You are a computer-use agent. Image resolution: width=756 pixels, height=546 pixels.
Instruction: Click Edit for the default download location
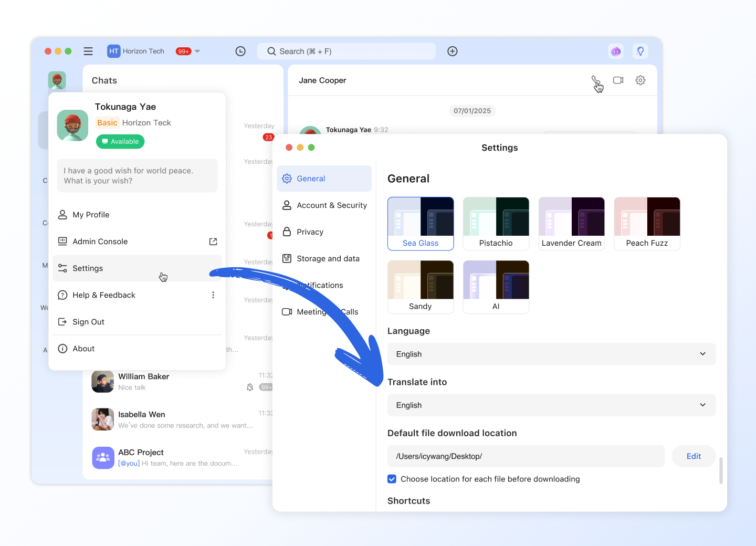[x=694, y=456]
